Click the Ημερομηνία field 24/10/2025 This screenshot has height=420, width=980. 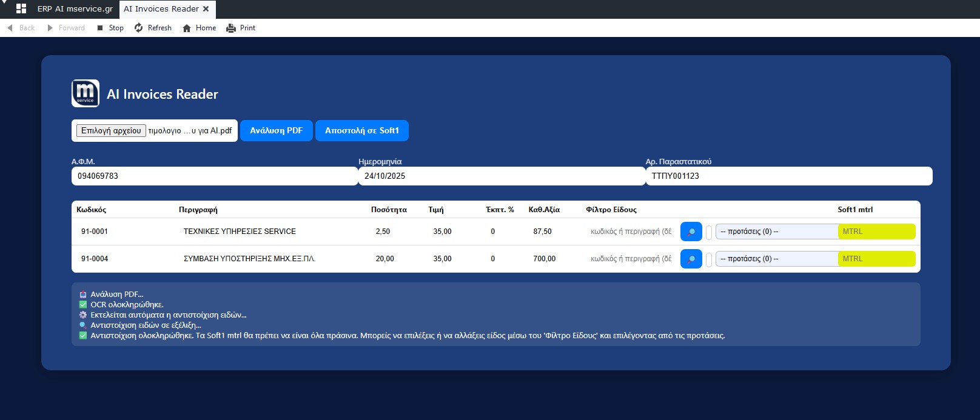click(x=502, y=176)
